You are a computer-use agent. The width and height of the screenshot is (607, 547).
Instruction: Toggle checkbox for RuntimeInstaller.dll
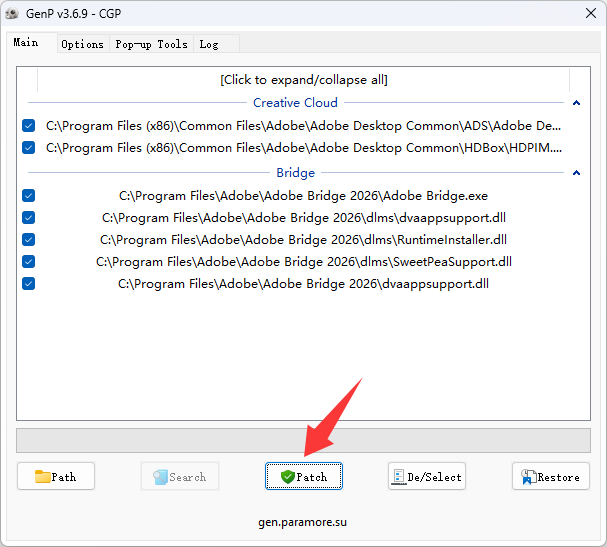(29, 240)
